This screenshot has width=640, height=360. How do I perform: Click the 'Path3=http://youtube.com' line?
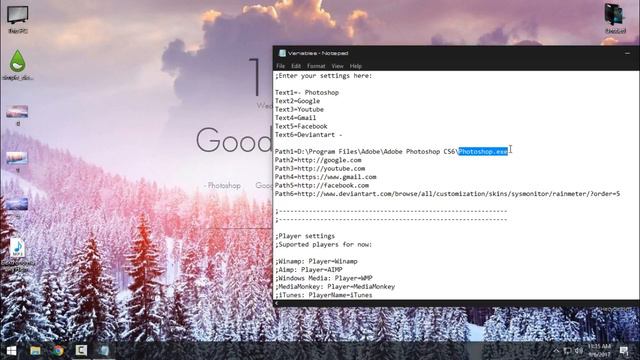pyautogui.click(x=320, y=169)
